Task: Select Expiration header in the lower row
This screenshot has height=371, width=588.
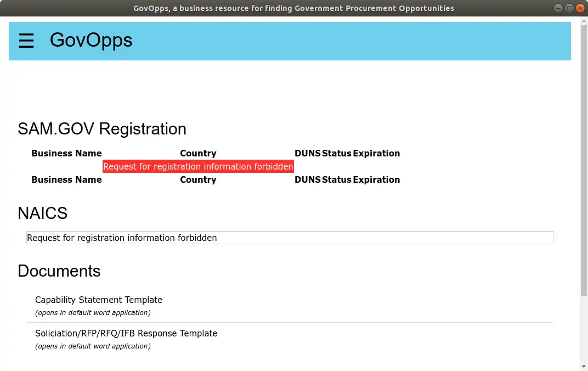Action: tap(376, 180)
